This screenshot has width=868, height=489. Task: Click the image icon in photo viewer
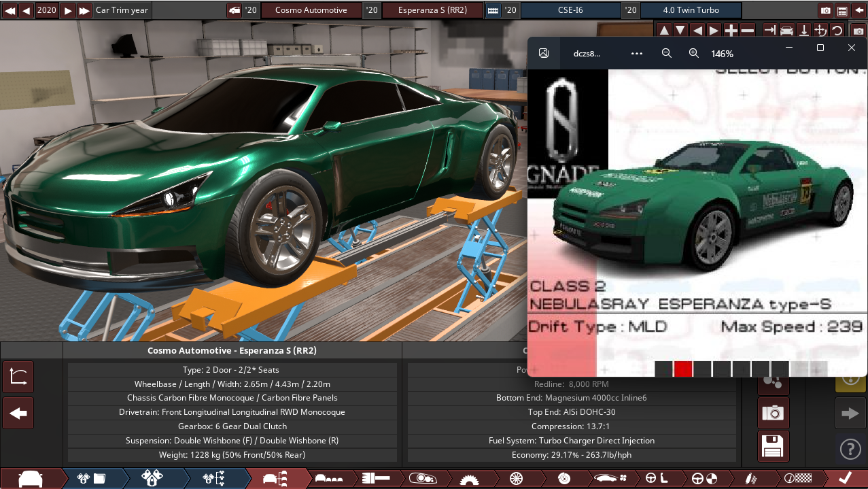coord(544,53)
